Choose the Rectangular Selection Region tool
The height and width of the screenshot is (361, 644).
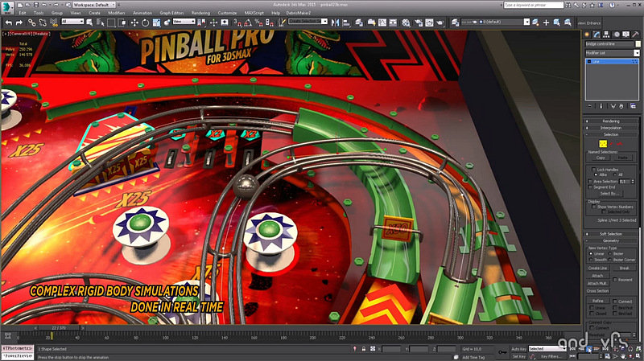click(x=111, y=23)
